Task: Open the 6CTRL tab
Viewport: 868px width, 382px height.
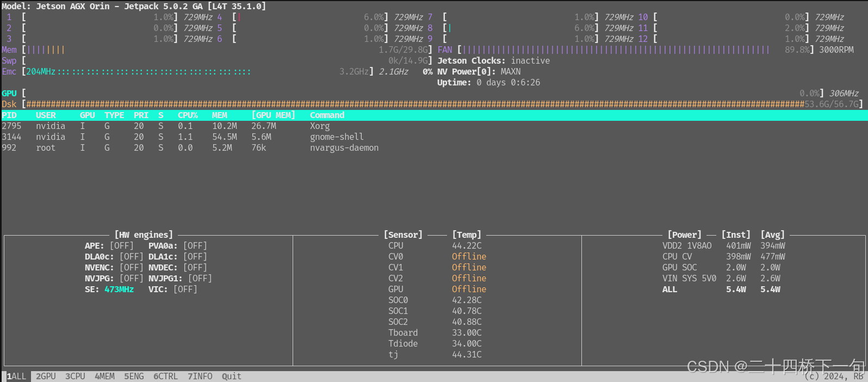Action: coord(165,377)
